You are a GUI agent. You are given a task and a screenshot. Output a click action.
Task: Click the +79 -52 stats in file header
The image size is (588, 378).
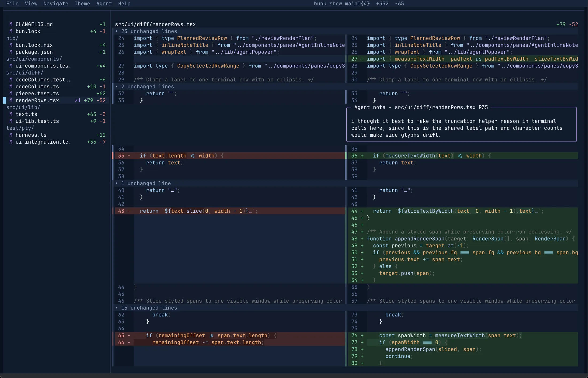tap(567, 24)
